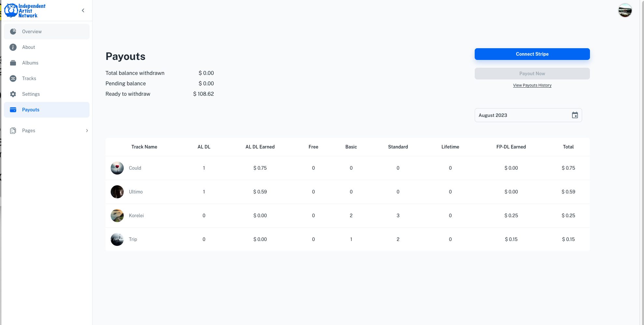Click the Ultimo track thumbnail
644x325 pixels.
pyautogui.click(x=117, y=192)
